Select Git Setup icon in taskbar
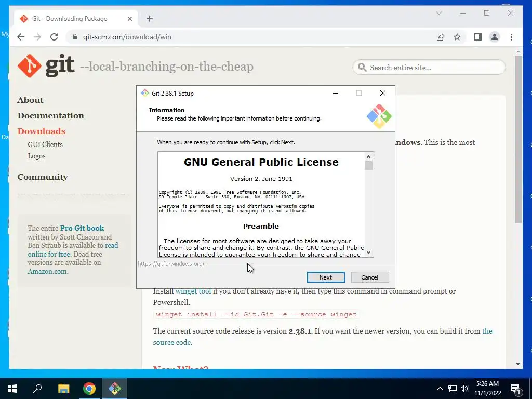This screenshot has height=399, width=532. pos(115,389)
